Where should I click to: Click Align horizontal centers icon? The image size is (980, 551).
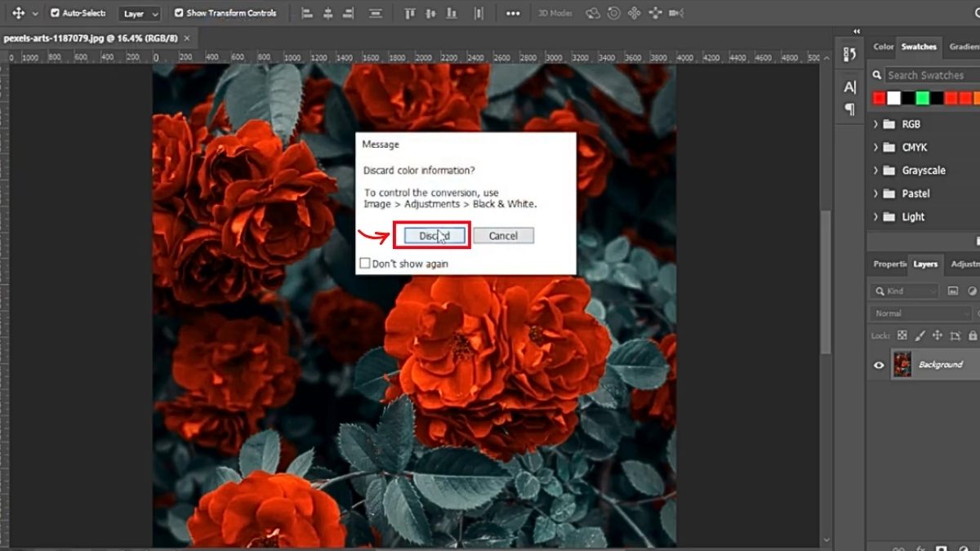point(328,13)
